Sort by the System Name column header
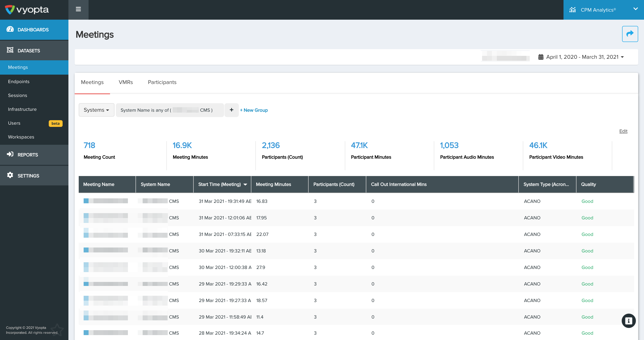The width and height of the screenshot is (644, 340). 165,184
